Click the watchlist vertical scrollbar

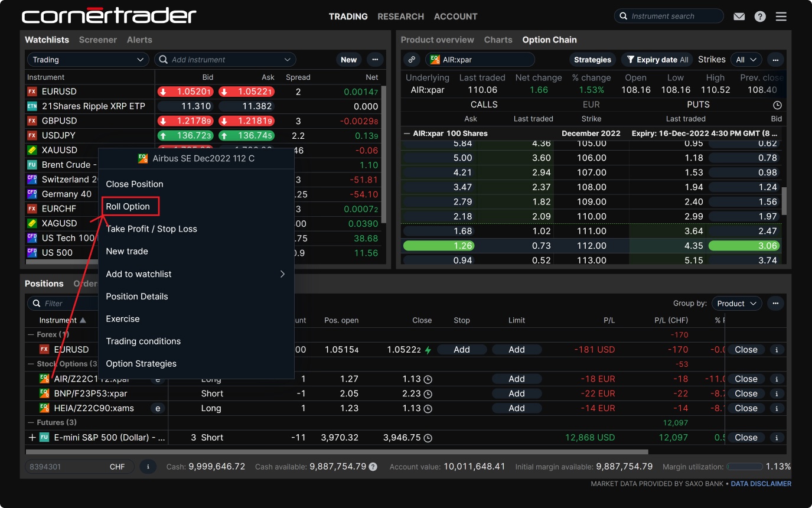coord(384,155)
